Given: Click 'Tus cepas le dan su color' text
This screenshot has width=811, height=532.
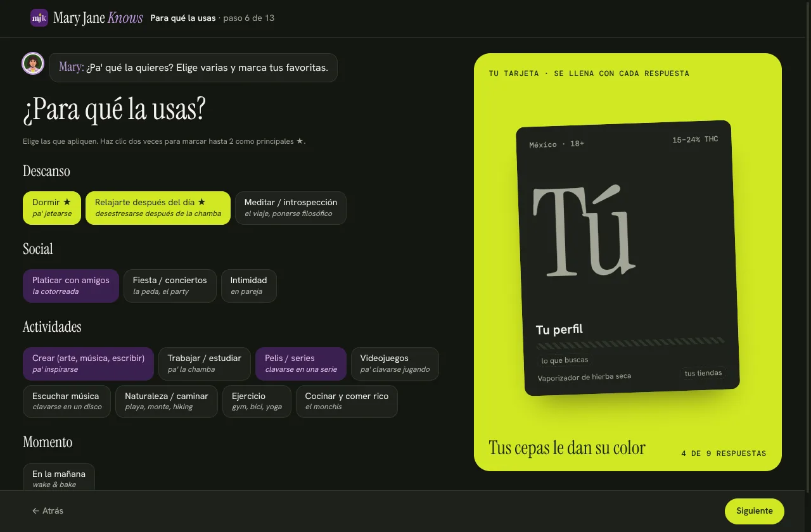Looking at the screenshot, I should pos(567,448).
